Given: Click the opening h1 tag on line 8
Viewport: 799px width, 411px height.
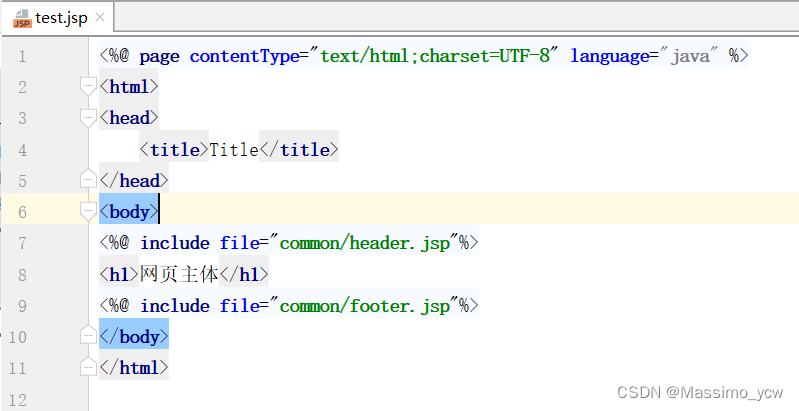Looking at the screenshot, I should pos(119,275).
